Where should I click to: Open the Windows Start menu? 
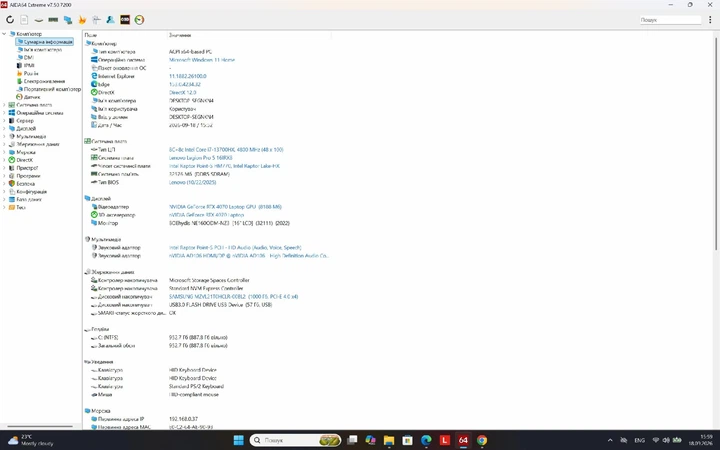click(x=238, y=440)
